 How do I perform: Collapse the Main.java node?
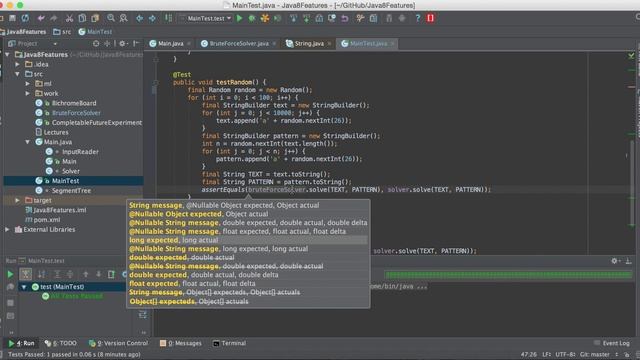coord(28,142)
